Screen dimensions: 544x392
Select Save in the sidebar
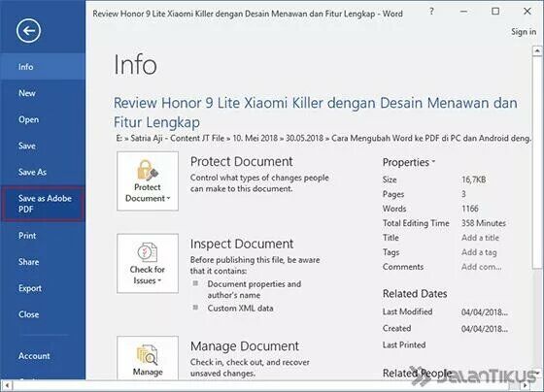pyautogui.click(x=43, y=146)
